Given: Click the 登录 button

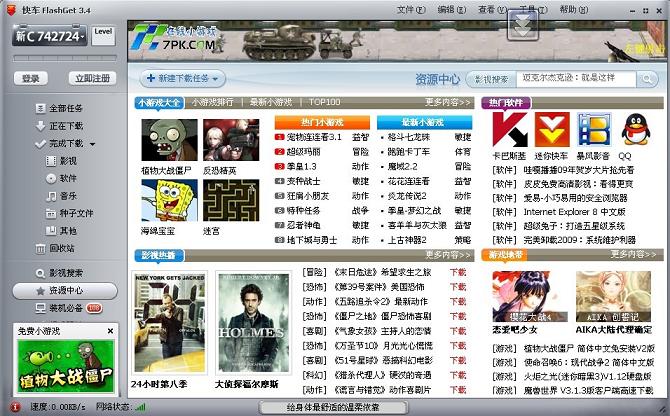Looking at the screenshot, I should (31, 79).
